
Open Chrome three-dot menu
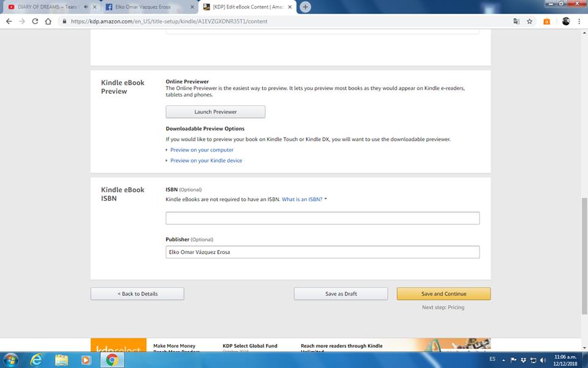tap(579, 21)
